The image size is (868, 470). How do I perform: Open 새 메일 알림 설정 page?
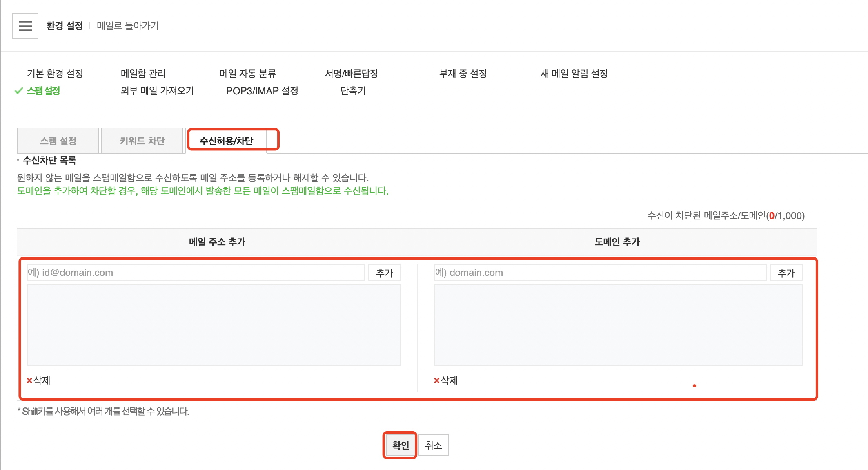click(574, 74)
